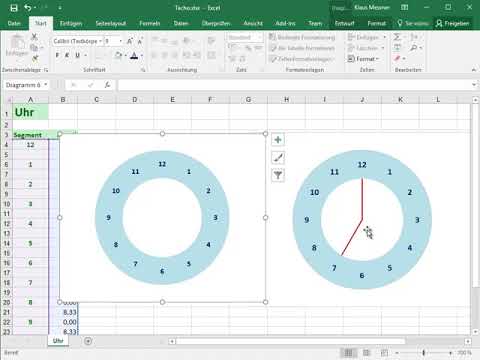Click the Freigeben share button
The height and width of the screenshot is (360, 480).
pyautogui.click(x=453, y=23)
